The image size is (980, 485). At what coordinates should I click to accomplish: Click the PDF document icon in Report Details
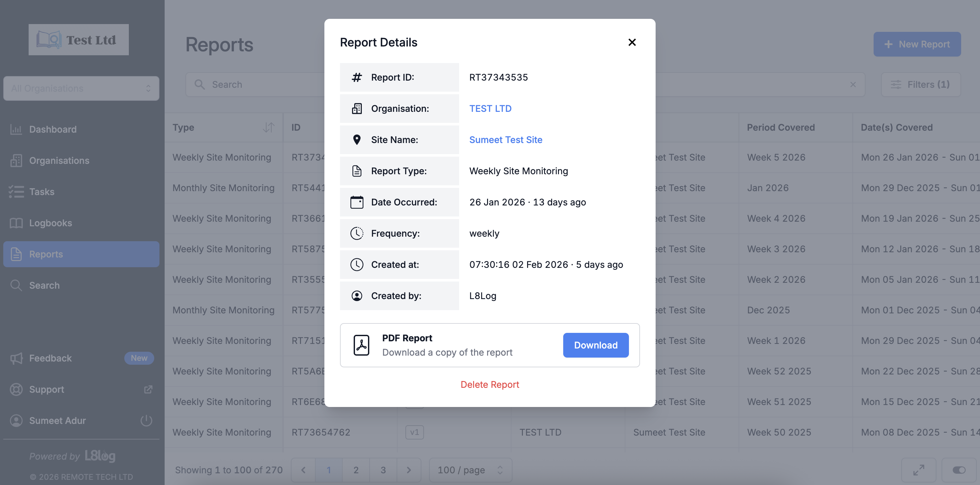[x=361, y=345]
